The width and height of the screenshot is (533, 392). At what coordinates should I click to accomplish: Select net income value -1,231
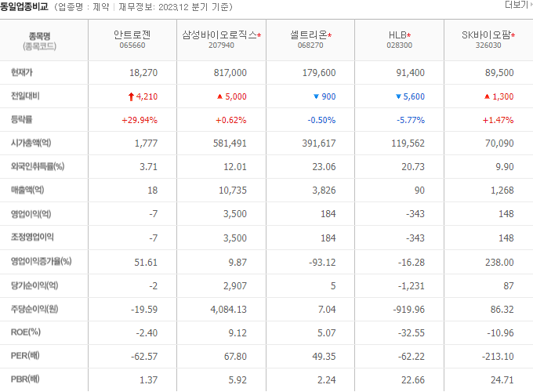pyautogui.click(x=412, y=286)
